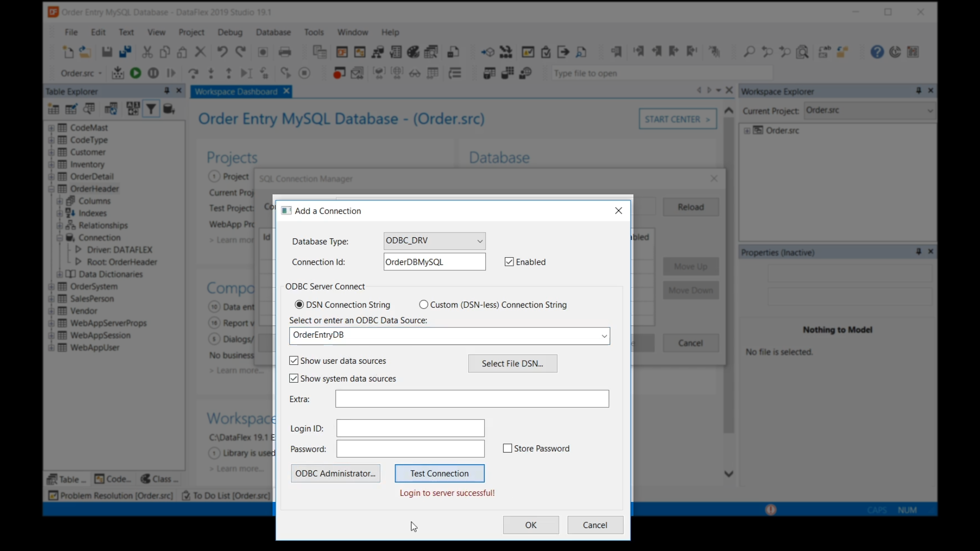Viewport: 980px width, 551px height.
Task: Click the dashboard vertical scrollbar down arrow
Action: (729, 473)
